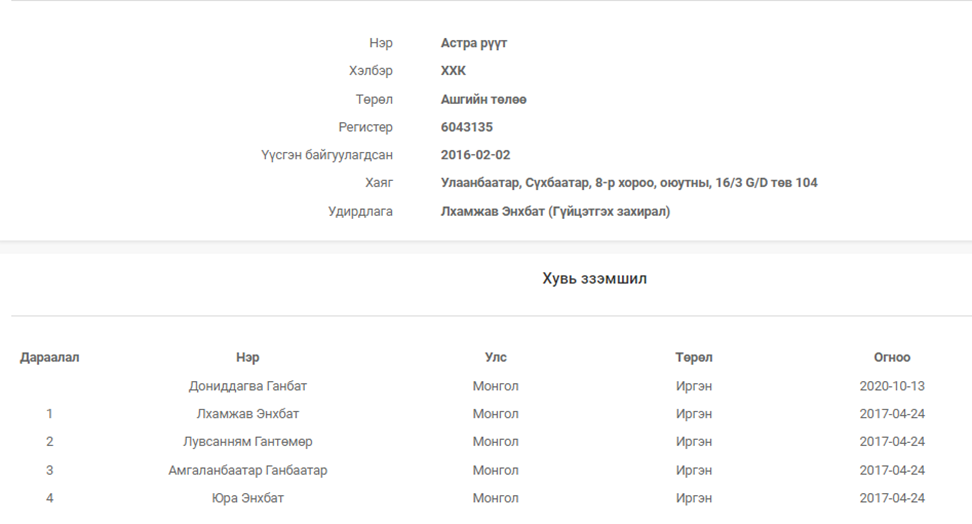Screen dimensions: 972x524
Task: Click the Дараалал column header
Action: click(50, 358)
